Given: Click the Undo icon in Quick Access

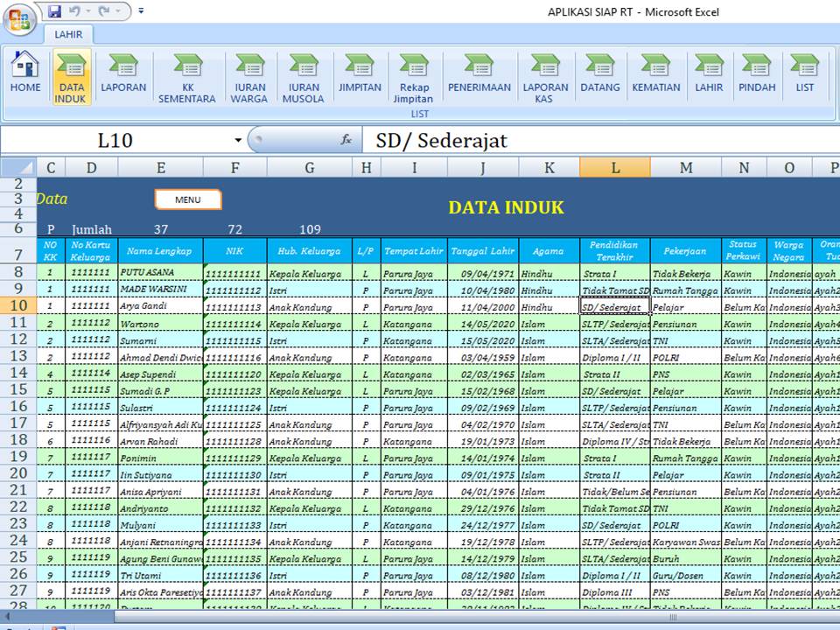Looking at the screenshot, I should (x=75, y=10).
